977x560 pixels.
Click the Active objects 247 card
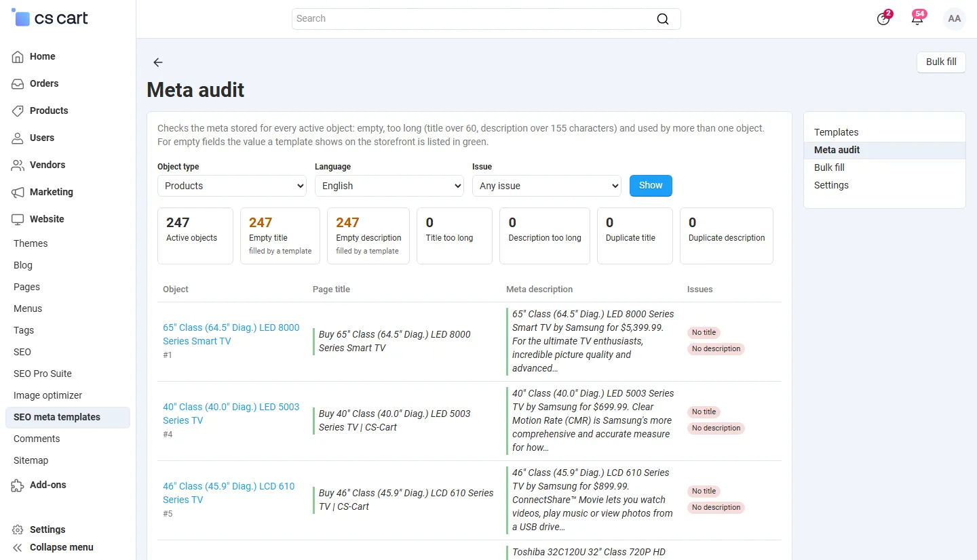[195, 236]
